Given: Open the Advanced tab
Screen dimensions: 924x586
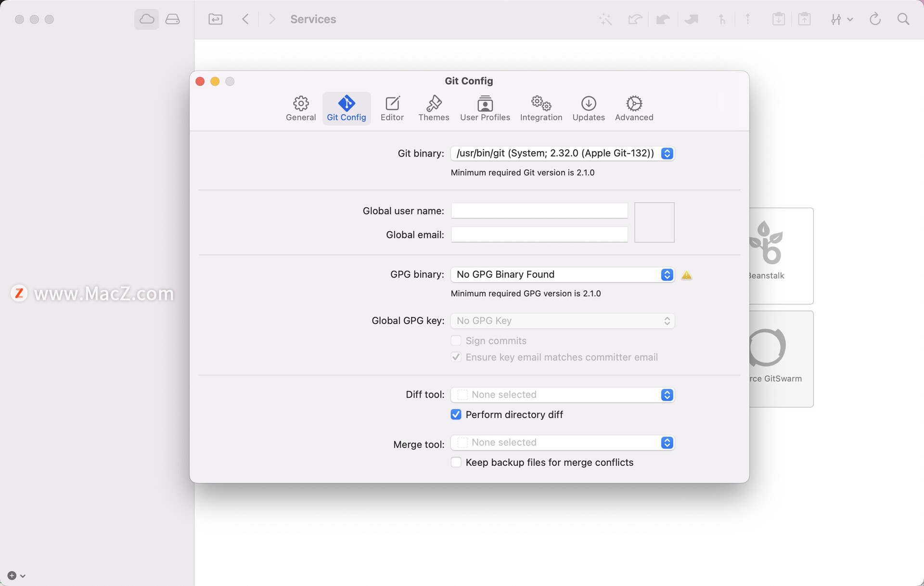Looking at the screenshot, I should click(634, 108).
